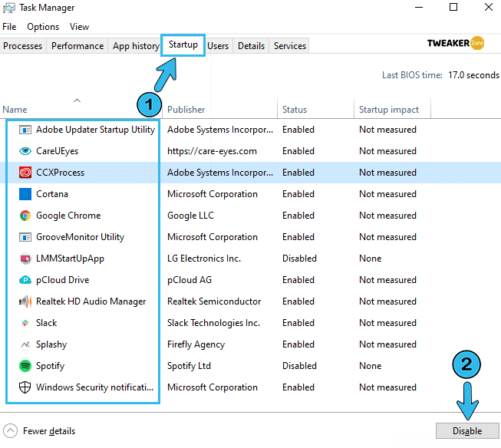Viewport: 501px width, 448px height.
Task: Click the LG Electronics Inc. publisher cell
Action: click(204, 259)
